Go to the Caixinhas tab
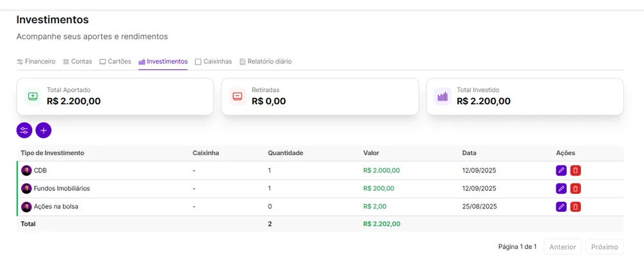 pyautogui.click(x=213, y=62)
